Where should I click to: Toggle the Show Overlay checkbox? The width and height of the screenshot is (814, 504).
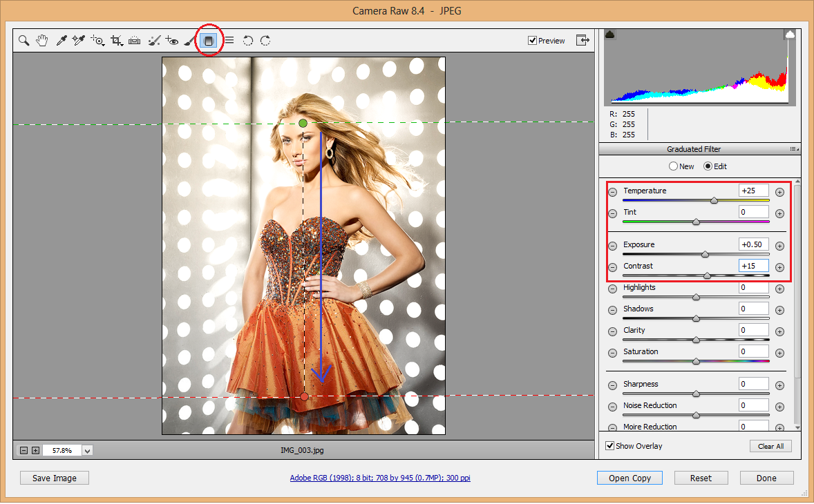610,445
